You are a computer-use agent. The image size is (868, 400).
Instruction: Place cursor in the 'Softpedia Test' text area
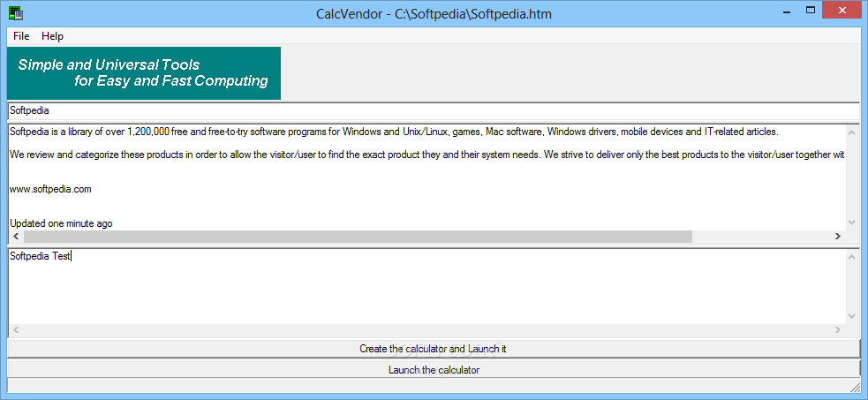[x=426, y=287]
